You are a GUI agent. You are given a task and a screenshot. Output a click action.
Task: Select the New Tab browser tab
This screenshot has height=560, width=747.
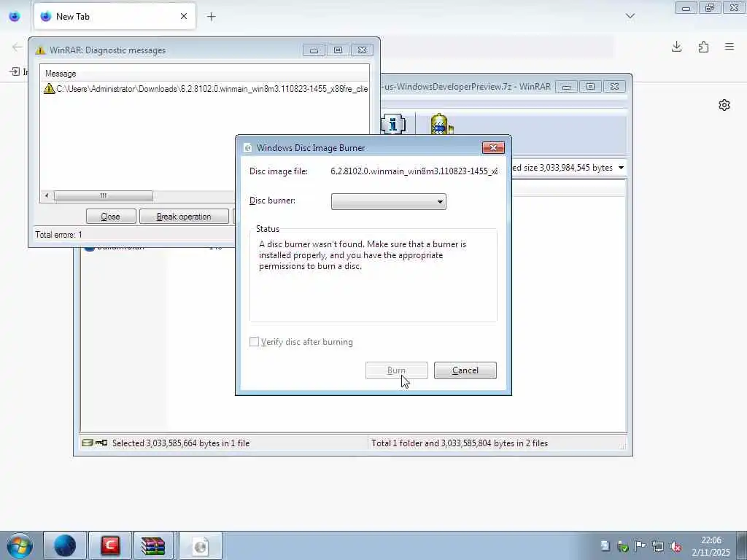(115, 17)
